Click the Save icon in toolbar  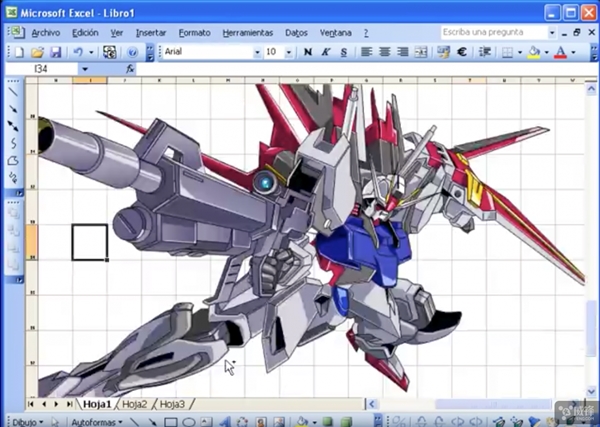[54, 51]
